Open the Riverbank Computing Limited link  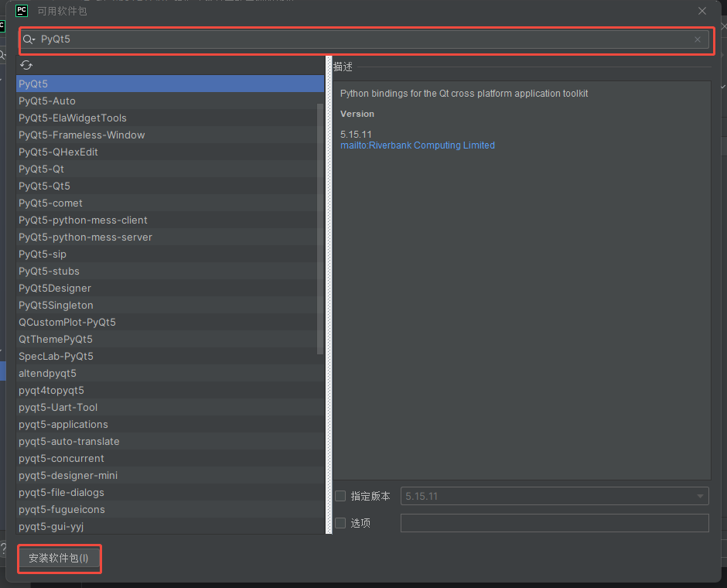pyautogui.click(x=418, y=145)
